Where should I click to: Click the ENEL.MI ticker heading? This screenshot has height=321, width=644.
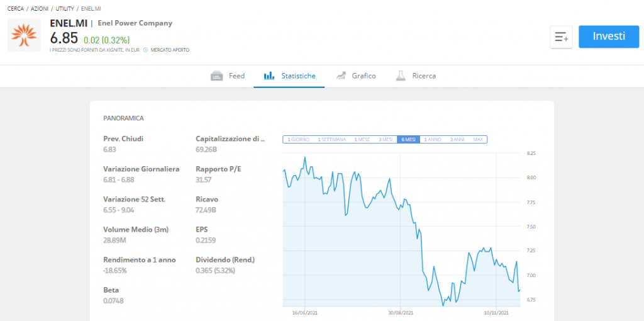(x=69, y=23)
